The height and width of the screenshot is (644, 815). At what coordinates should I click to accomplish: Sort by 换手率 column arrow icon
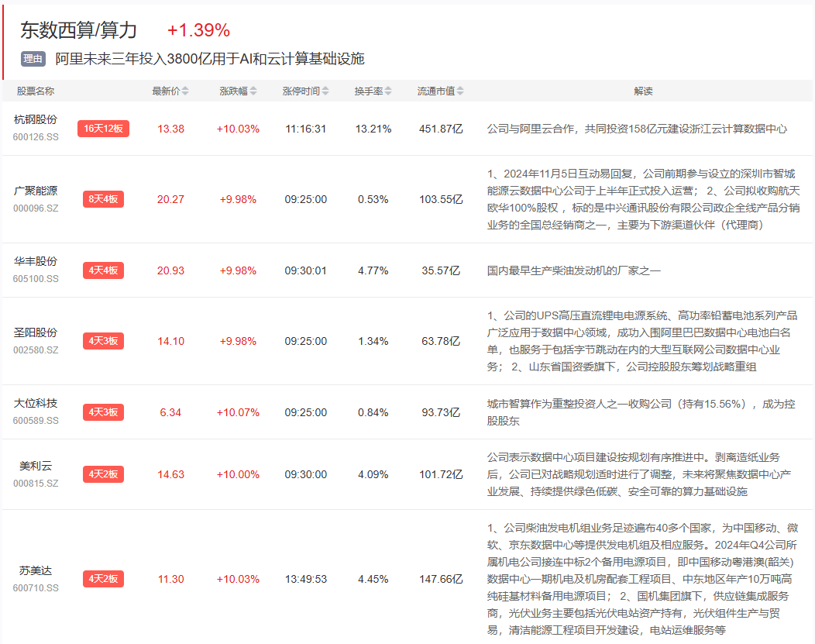point(388,91)
